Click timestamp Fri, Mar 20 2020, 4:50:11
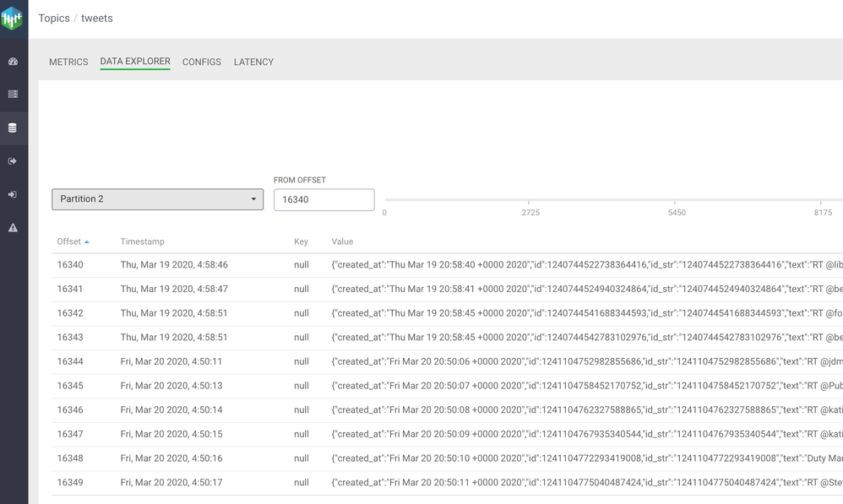This screenshot has width=843, height=504. click(171, 361)
